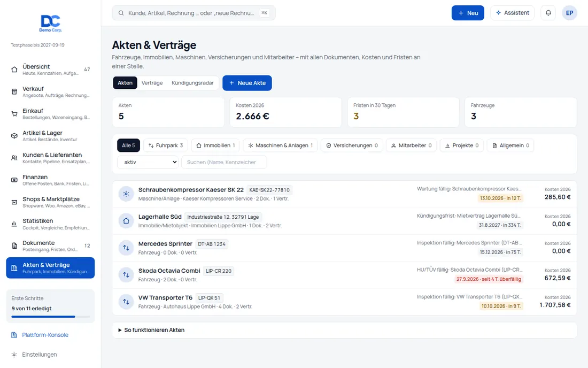The height and width of the screenshot is (368, 588).
Task: Click the Einkauf cart icon
Action: (14, 114)
